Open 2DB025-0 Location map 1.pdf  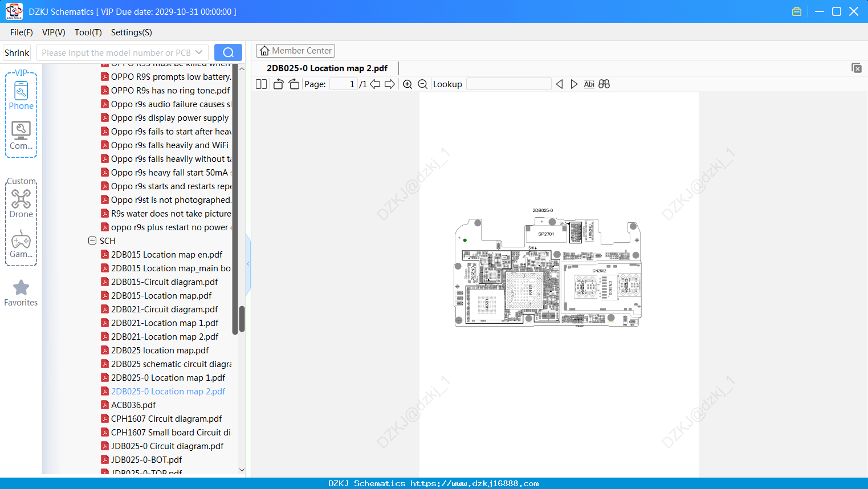pyautogui.click(x=168, y=377)
